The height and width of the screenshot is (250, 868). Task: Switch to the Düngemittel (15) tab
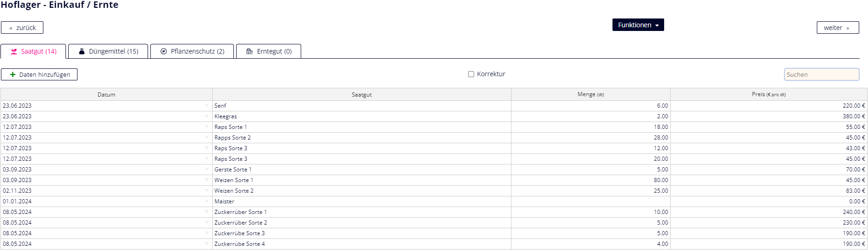pos(108,51)
